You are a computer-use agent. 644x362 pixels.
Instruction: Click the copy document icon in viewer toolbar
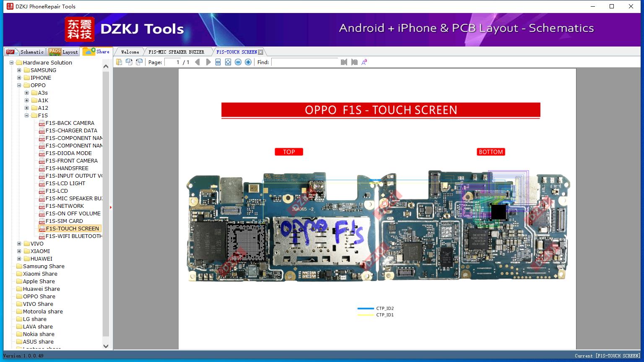coord(119,62)
